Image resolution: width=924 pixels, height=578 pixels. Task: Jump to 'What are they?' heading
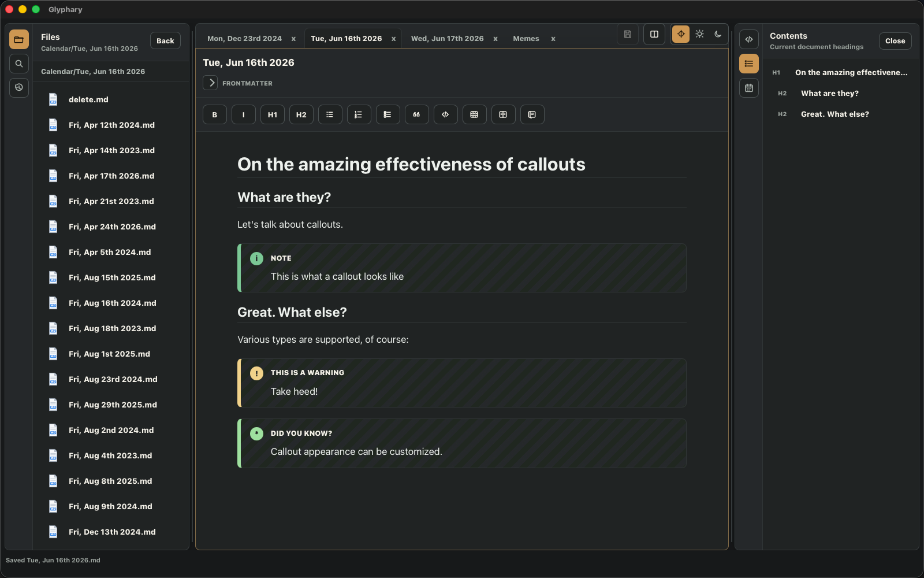pyautogui.click(x=840, y=93)
